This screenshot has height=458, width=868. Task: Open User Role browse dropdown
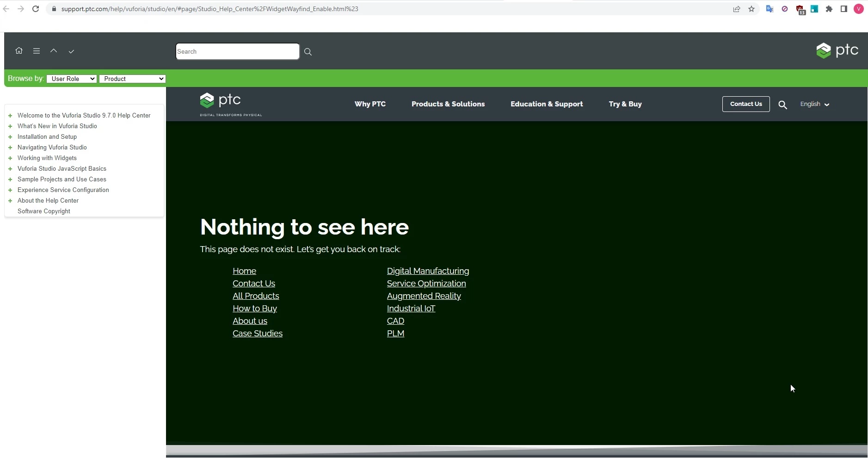(x=72, y=79)
